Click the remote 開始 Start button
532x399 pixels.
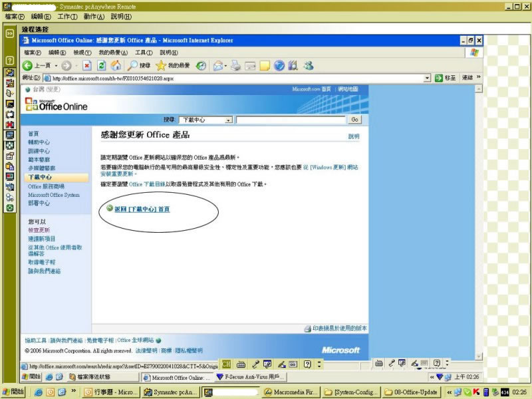(31, 376)
